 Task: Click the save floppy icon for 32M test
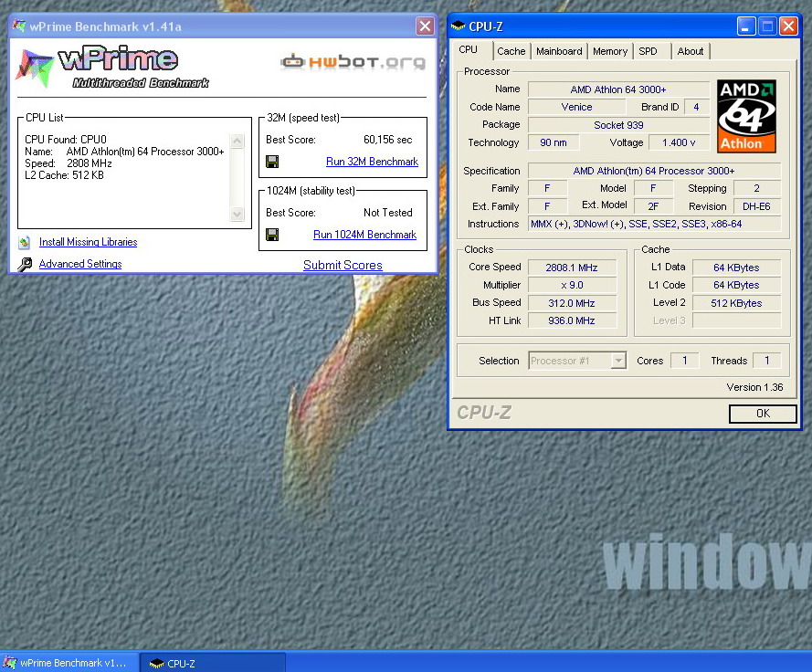(x=272, y=162)
